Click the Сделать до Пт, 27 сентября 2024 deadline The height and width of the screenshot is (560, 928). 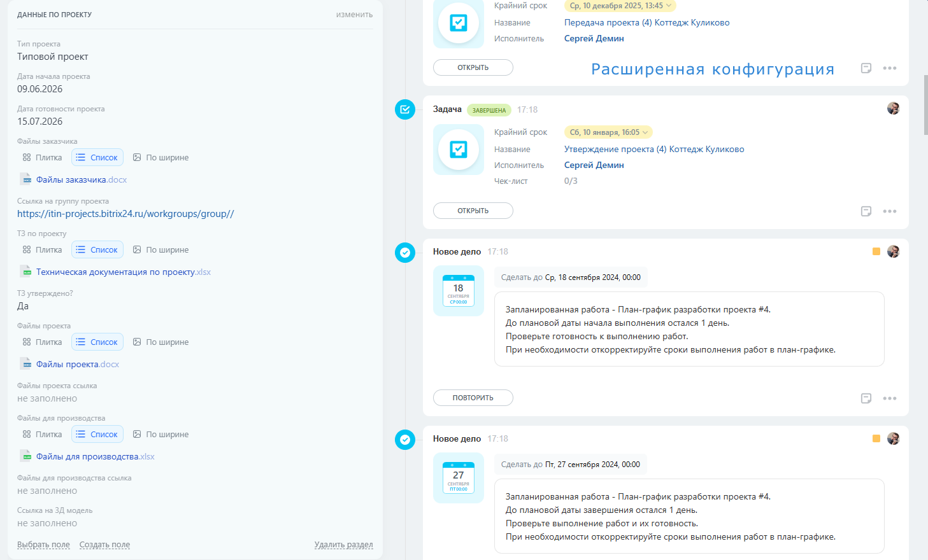[x=571, y=465]
